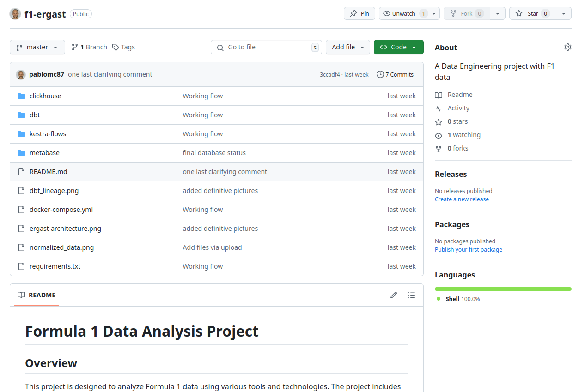View the 7 Commits history
Image resolution: width=585 pixels, height=392 pixels.
point(395,74)
